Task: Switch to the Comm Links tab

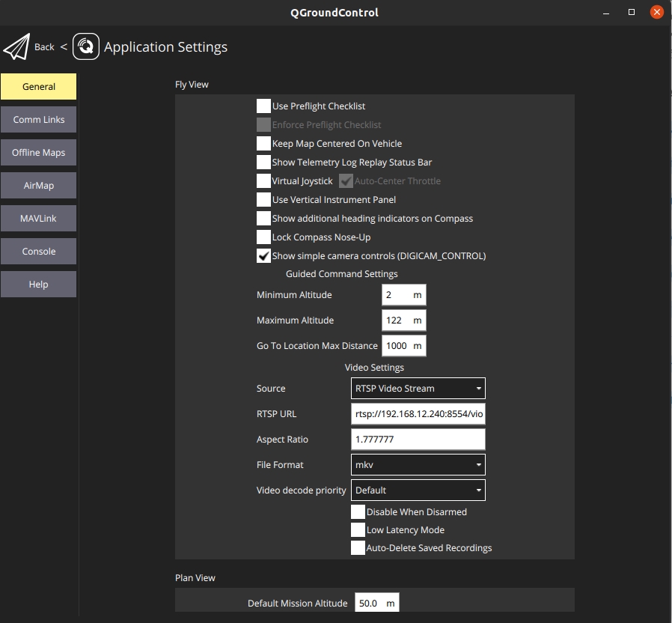Action: click(39, 120)
